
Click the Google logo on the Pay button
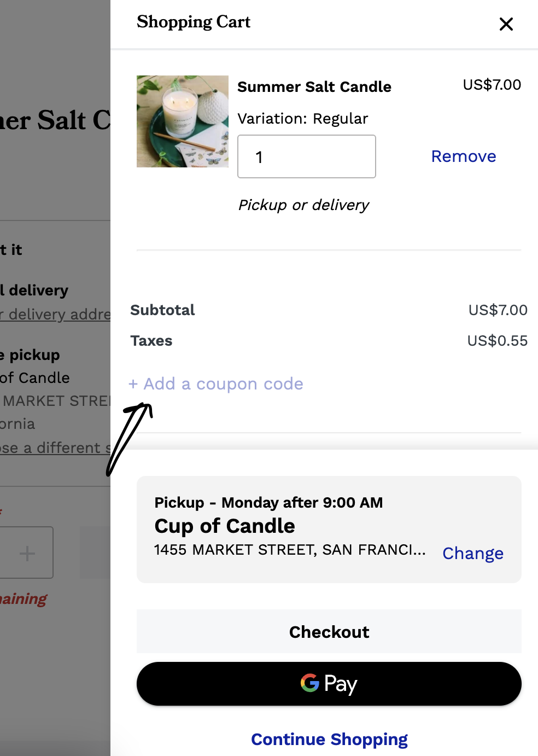click(310, 683)
